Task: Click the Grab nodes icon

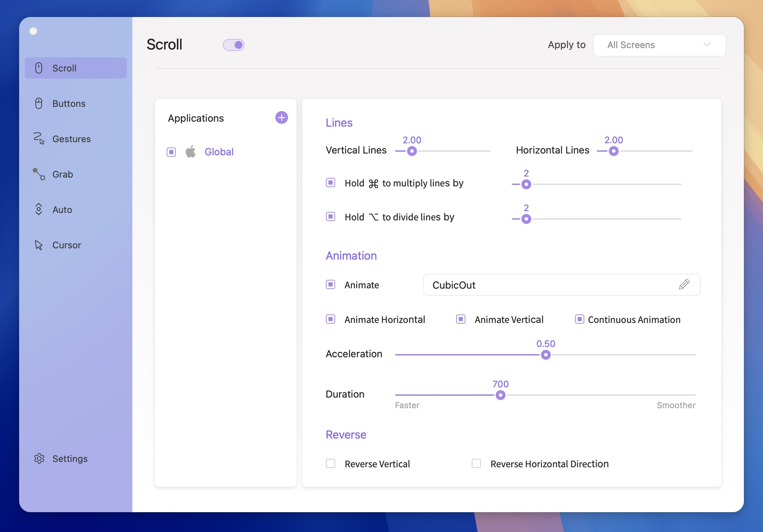Action: (x=39, y=174)
